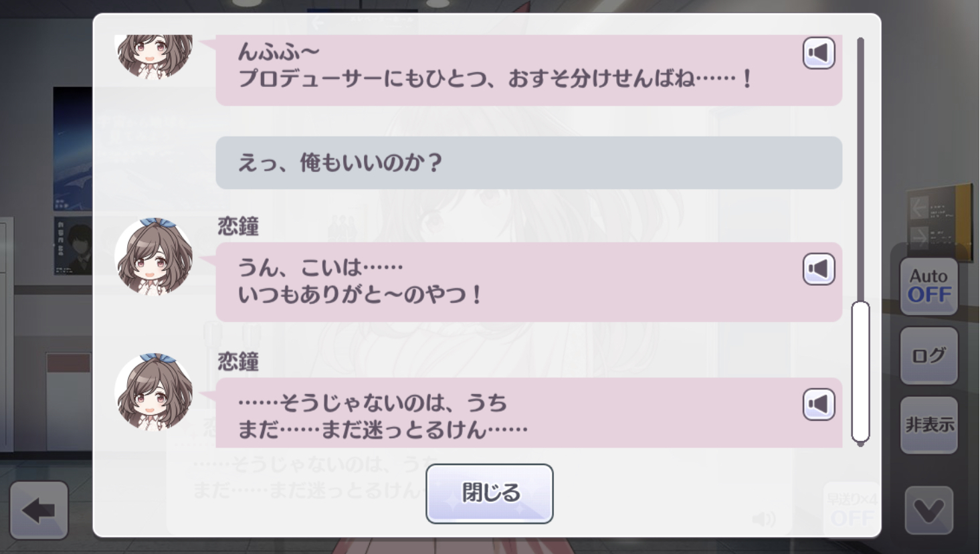Click the 恋鐘 name above the second message
This screenshot has height=554, width=980.
238,226
